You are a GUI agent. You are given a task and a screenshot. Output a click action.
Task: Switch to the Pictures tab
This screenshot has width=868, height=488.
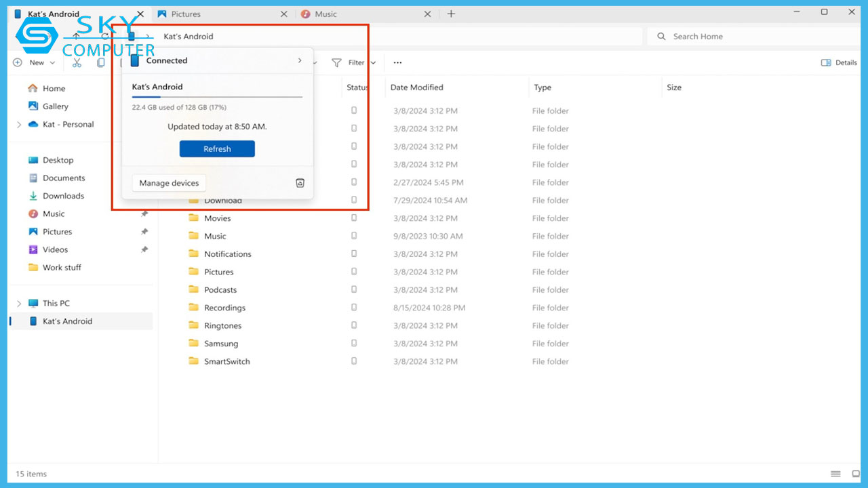click(x=186, y=14)
